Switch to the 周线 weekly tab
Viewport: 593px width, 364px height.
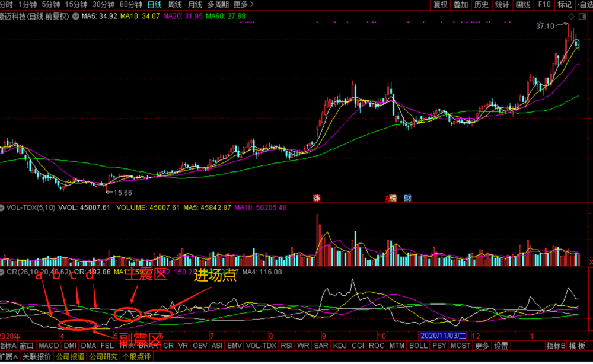[175, 5]
